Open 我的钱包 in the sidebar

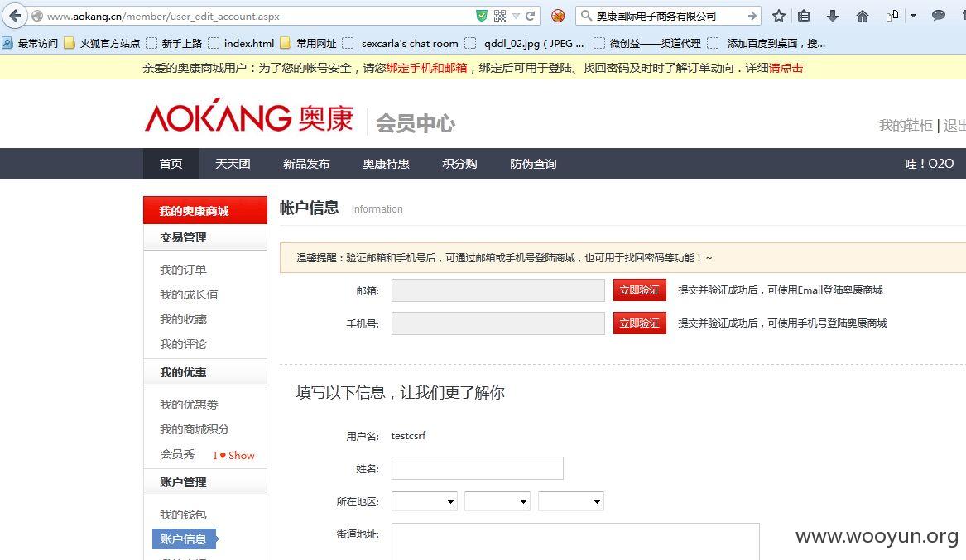point(183,515)
